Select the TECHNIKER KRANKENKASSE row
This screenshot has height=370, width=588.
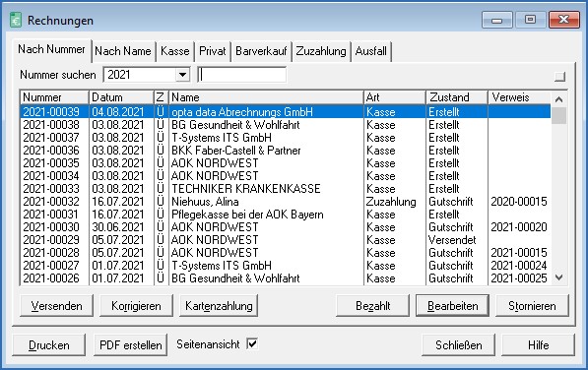click(x=286, y=188)
